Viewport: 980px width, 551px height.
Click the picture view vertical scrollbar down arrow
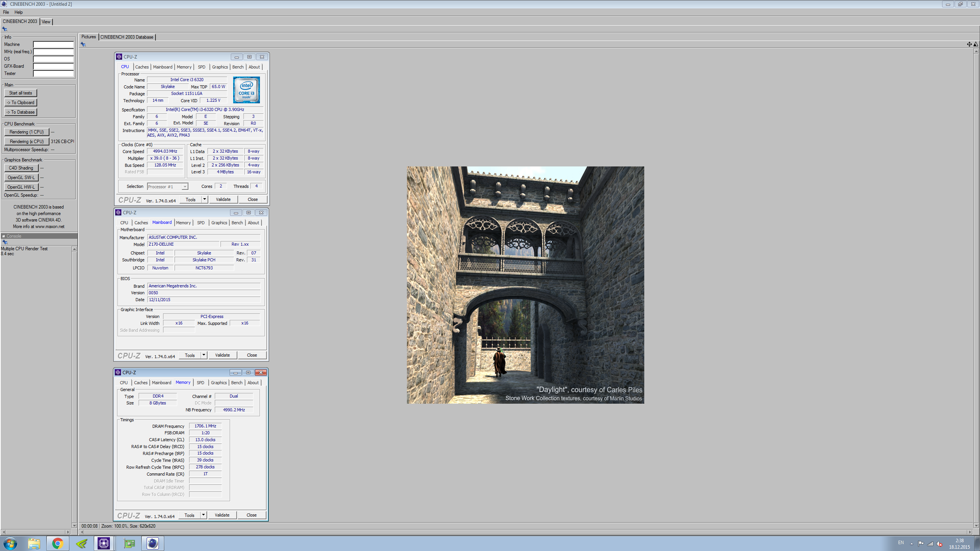(976, 525)
